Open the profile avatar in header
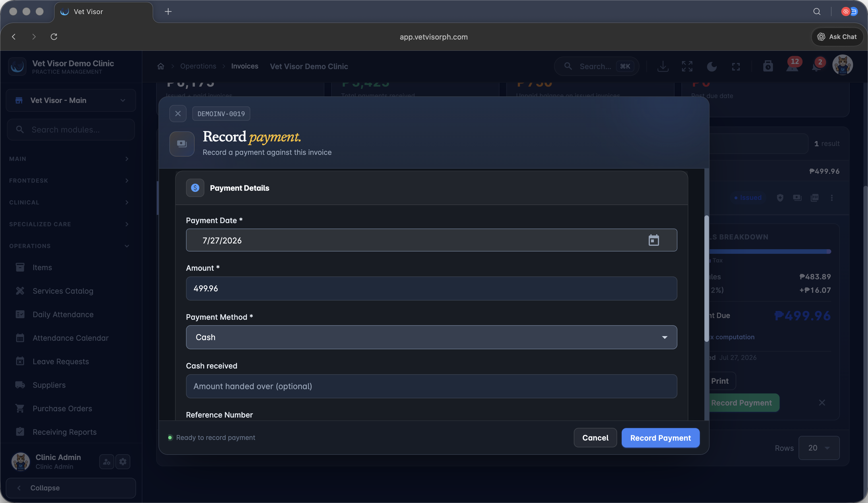Screen dimensions: 868x503 842,65
